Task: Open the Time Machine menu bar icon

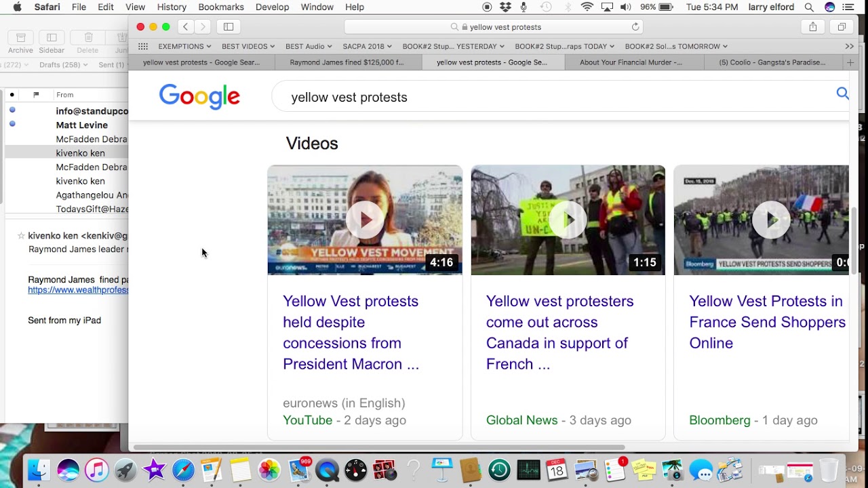Action: [x=546, y=7]
